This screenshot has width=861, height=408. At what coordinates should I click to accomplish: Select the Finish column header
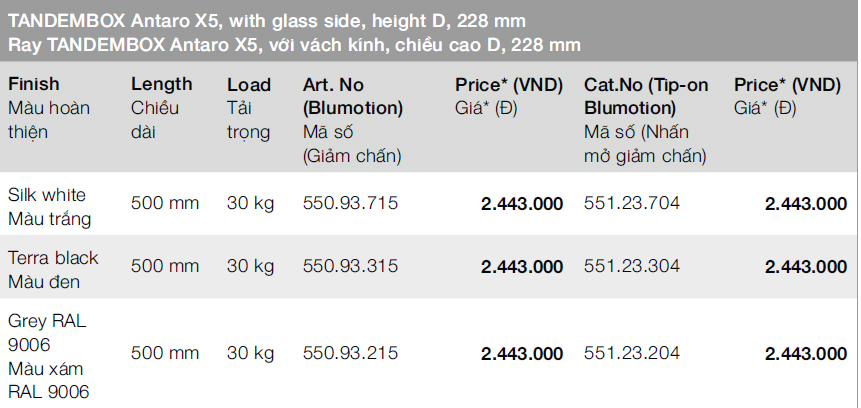click(34, 84)
